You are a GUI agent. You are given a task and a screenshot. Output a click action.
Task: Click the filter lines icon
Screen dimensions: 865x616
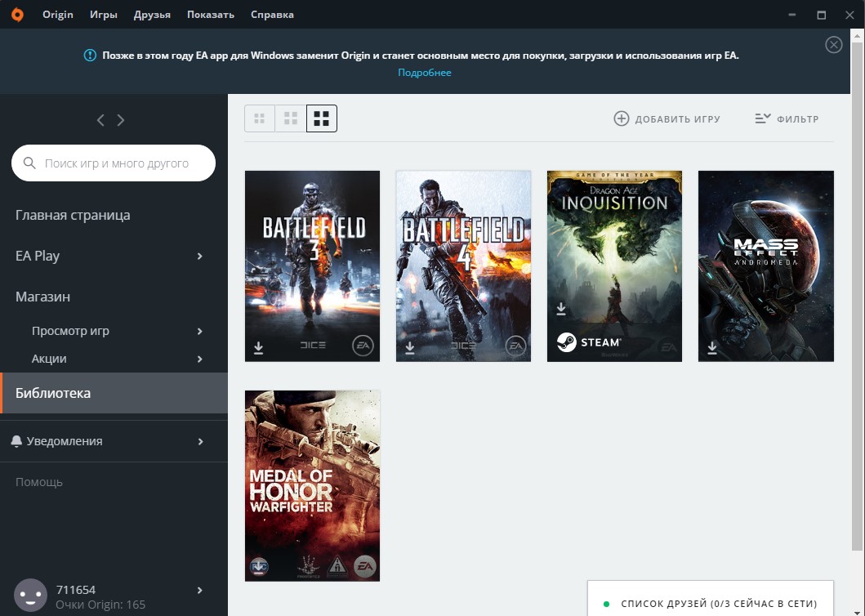click(x=762, y=118)
